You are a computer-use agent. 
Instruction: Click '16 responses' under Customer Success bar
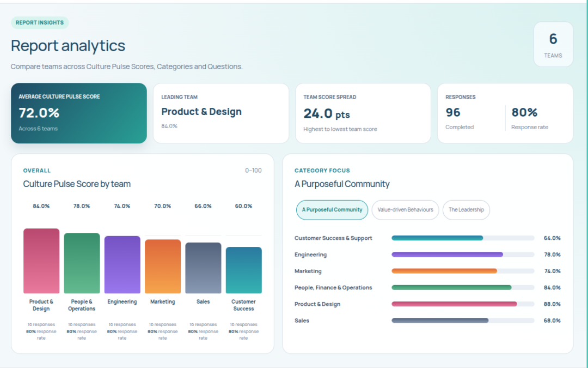click(244, 324)
